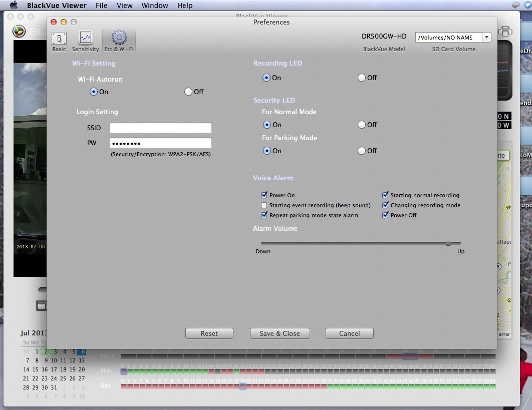This screenshot has height=410, width=532.
Task: Click Save & Close button
Action: click(x=280, y=333)
